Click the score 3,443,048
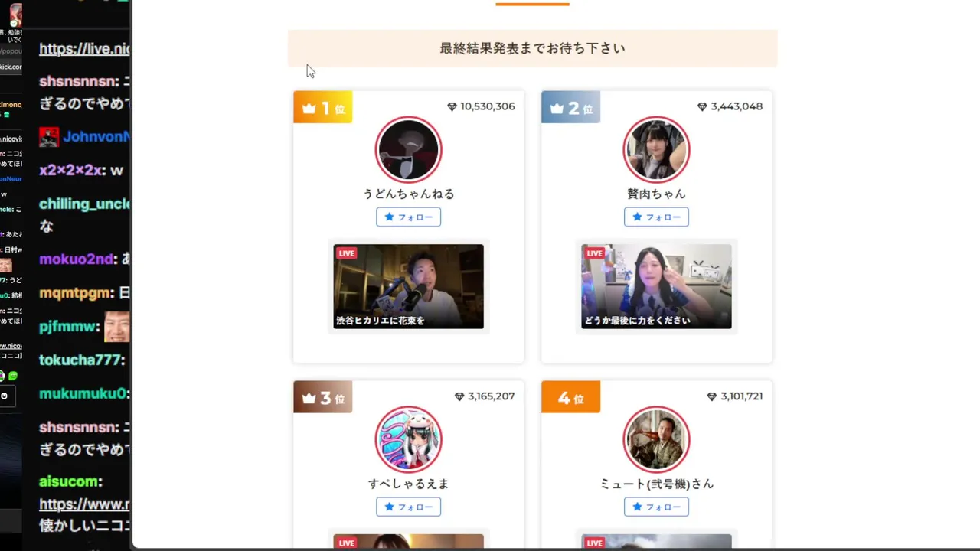Screen dimensions: 980x551 point(737,106)
